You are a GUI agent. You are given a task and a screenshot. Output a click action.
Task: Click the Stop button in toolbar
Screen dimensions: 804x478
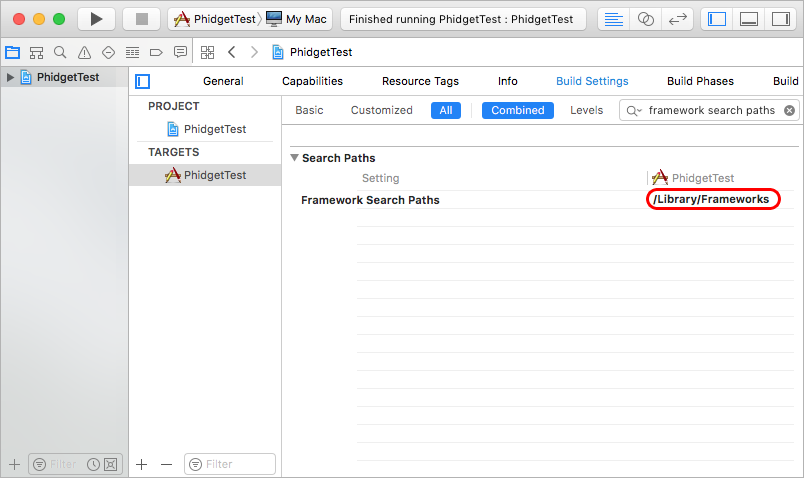pos(141,19)
